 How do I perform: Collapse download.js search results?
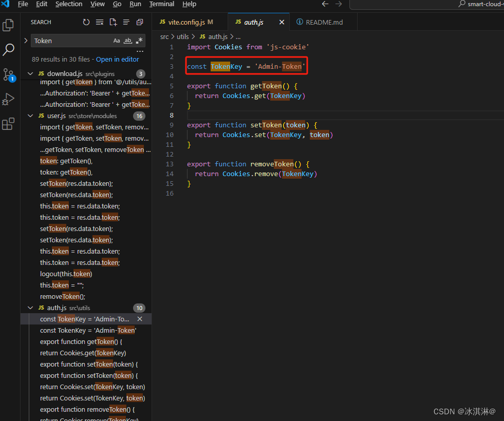tap(30, 74)
